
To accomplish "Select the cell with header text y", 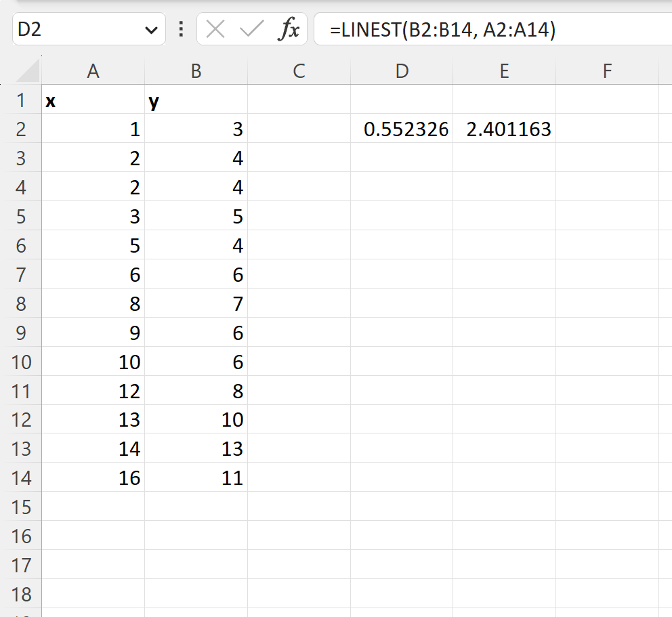I will (196, 99).
